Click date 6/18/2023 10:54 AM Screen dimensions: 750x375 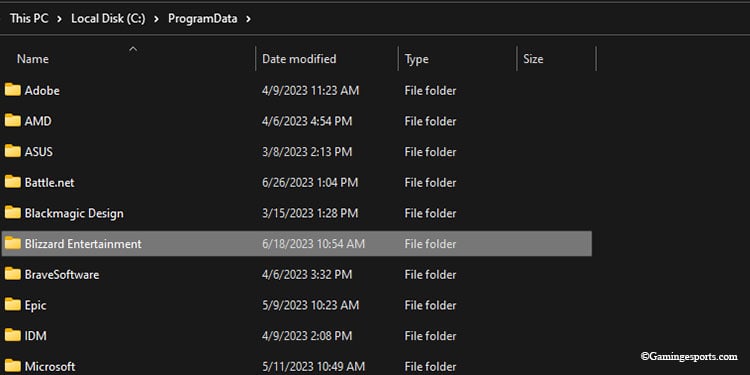(313, 243)
